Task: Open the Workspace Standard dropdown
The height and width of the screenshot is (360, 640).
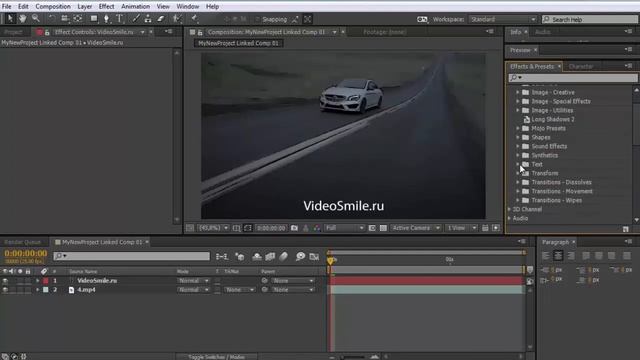Action: [502, 19]
